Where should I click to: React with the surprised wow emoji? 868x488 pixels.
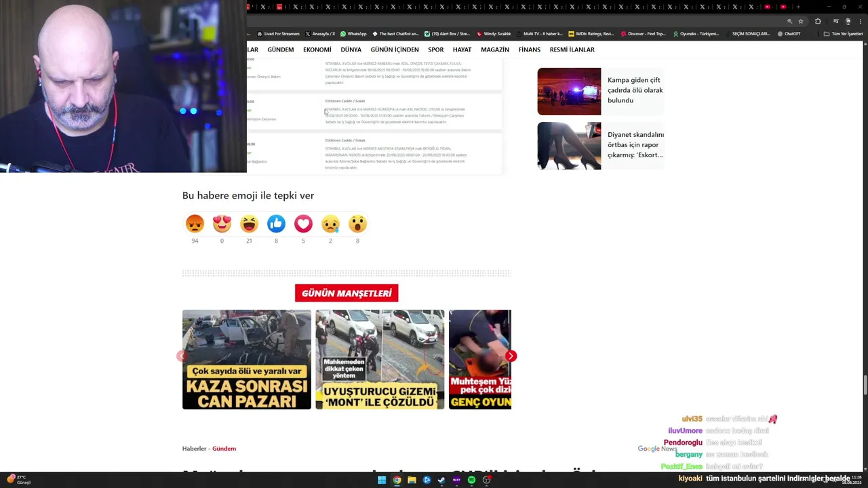(357, 224)
